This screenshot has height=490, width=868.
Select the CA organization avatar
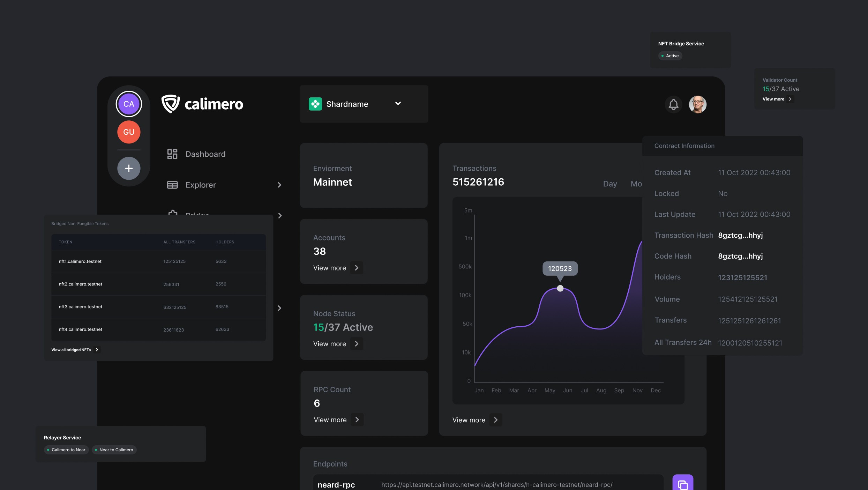(x=129, y=104)
